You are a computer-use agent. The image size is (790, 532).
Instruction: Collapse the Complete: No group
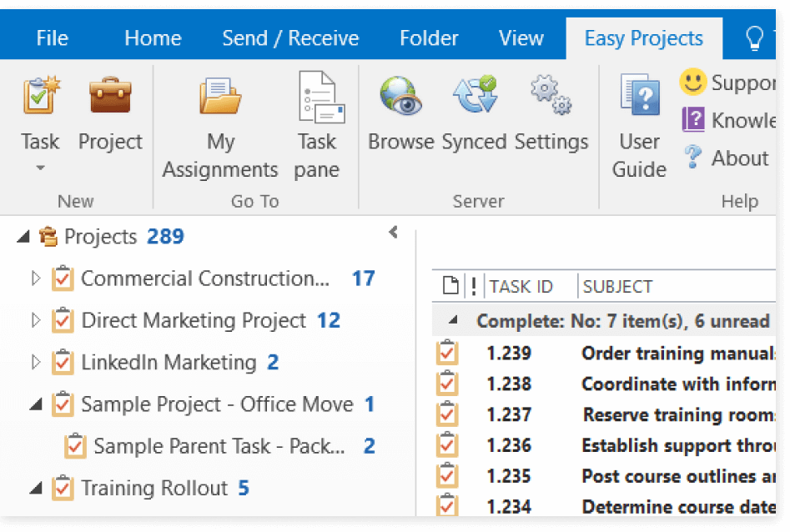pyautogui.click(x=454, y=320)
